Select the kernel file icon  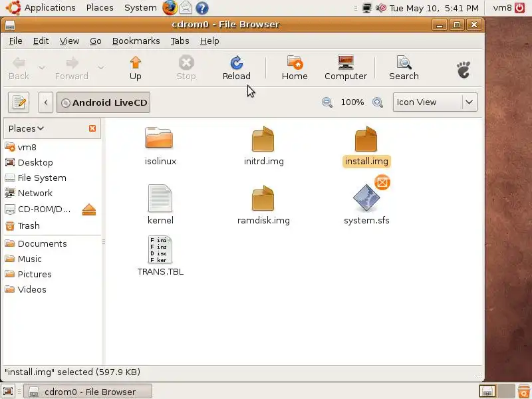[x=160, y=198]
